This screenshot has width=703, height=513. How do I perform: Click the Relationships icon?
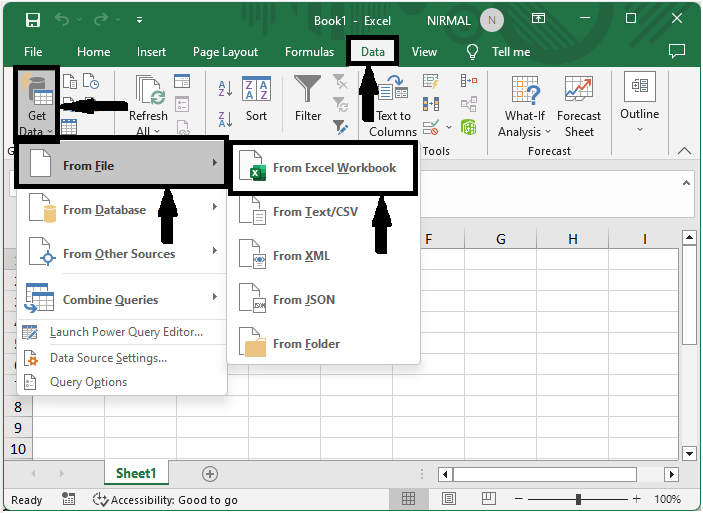(x=469, y=104)
